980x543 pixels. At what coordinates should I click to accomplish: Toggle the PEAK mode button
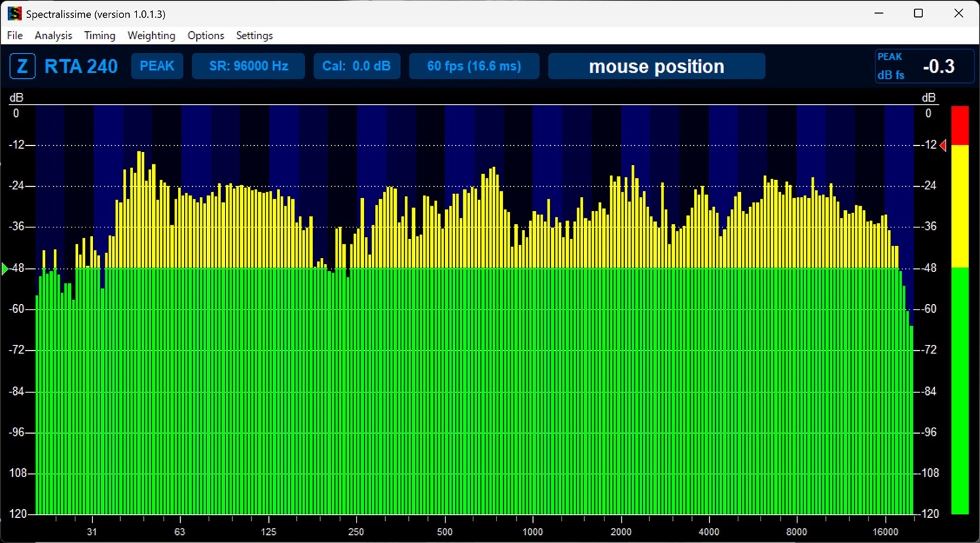[157, 66]
